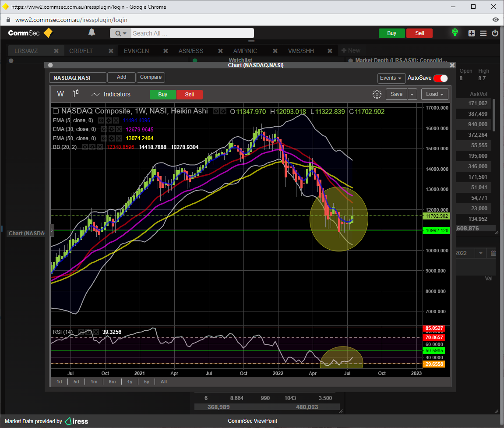Open the Indicators menu

(111, 94)
